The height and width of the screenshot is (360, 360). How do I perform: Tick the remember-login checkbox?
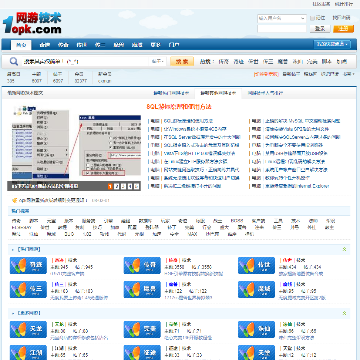pos(312,18)
